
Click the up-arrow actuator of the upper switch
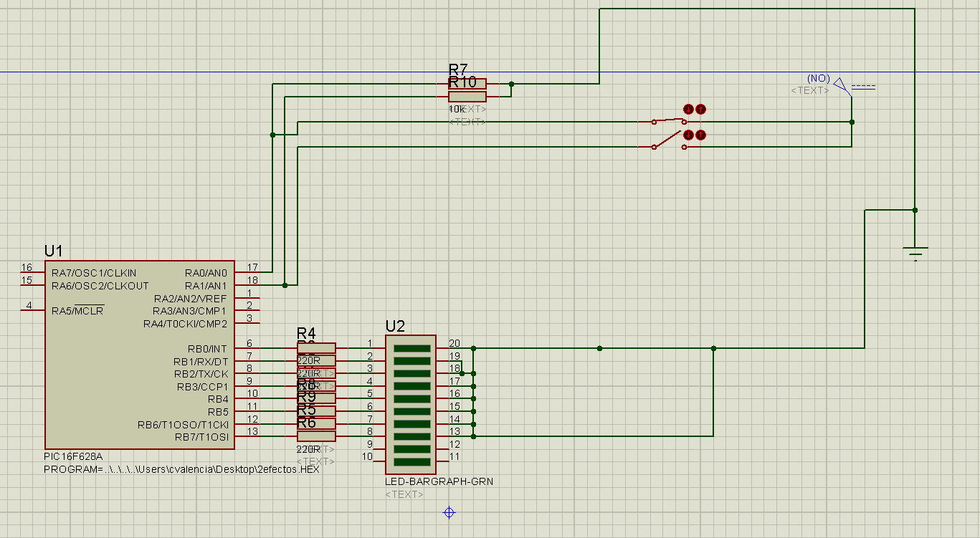coord(701,109)
